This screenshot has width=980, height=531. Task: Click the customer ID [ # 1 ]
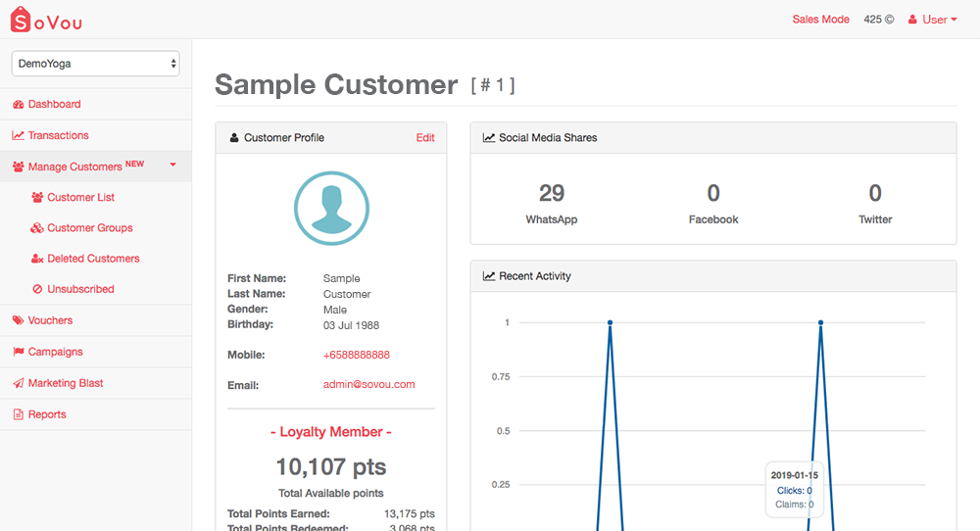pyautogui.click(x=493, y=85)
